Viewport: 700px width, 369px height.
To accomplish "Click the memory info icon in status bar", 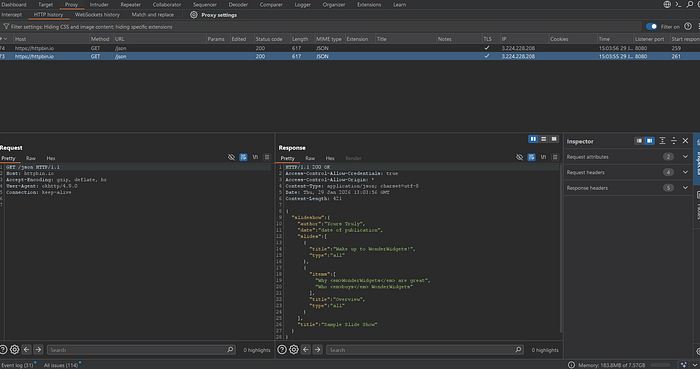I will [x=571, y=365].
